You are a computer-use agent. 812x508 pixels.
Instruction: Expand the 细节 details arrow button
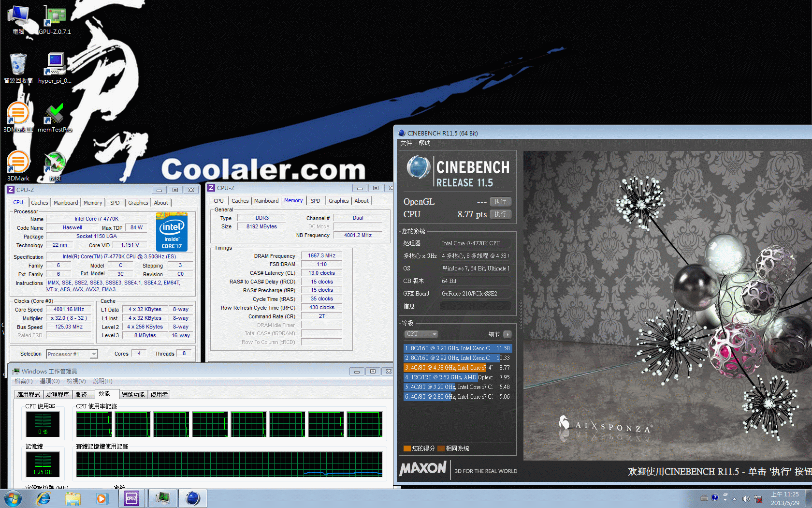point(507,334)
